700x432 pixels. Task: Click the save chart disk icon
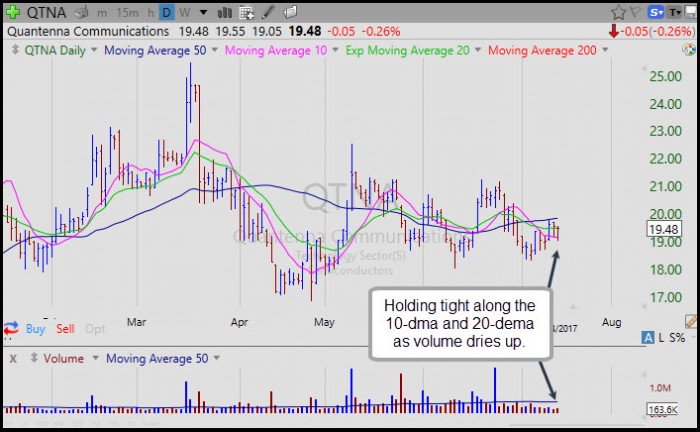[x=690, y=12]
